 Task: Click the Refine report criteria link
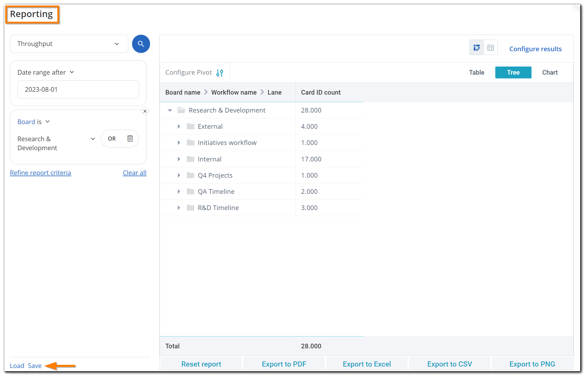pos(40,173)
